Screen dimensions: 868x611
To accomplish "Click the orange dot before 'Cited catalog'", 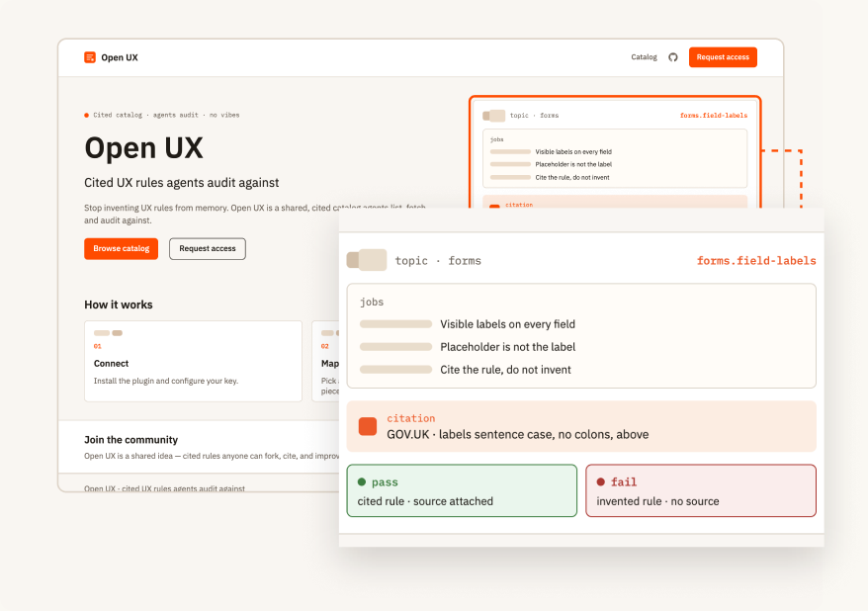I will point(86,115).
